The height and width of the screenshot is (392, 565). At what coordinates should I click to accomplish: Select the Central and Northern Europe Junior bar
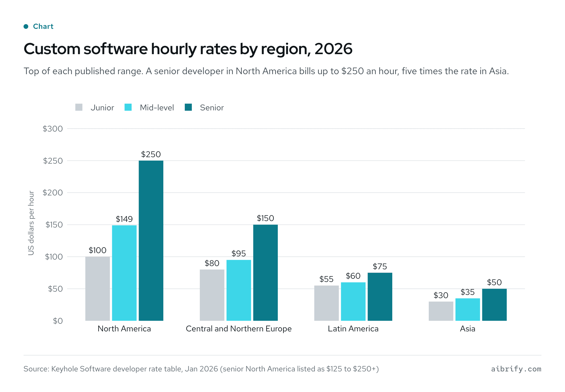pos(212,295)
